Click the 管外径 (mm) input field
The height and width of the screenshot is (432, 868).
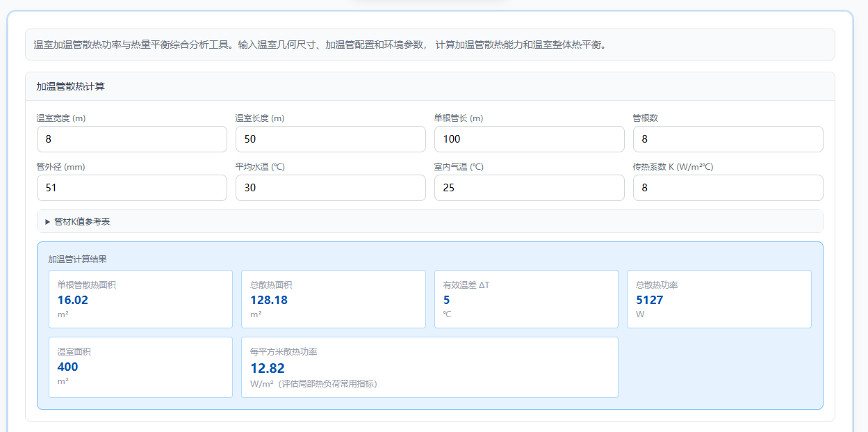click(132, 188)
